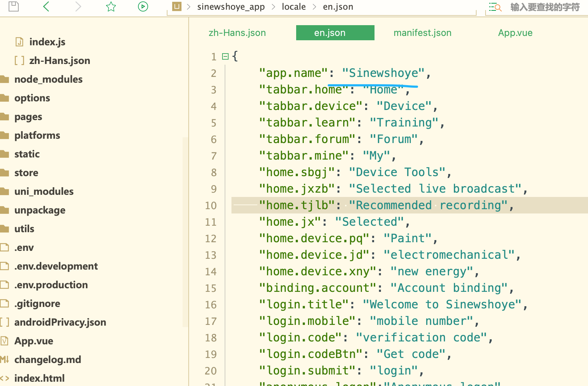
Task: Expand the node_modules folder
Action: (48, 79)
